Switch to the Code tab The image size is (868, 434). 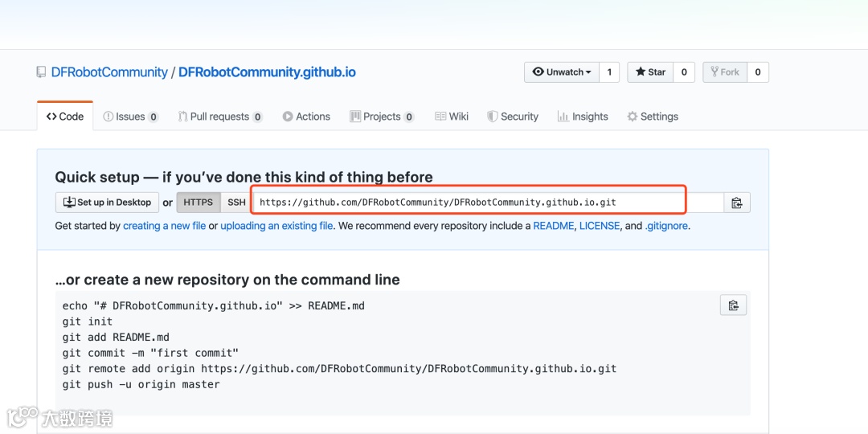[65, 117]
